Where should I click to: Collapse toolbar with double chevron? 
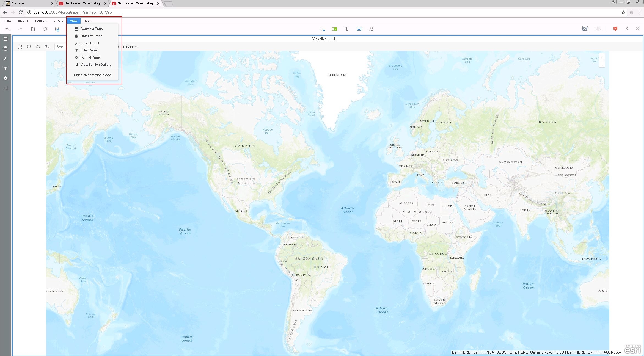(626, 29)
